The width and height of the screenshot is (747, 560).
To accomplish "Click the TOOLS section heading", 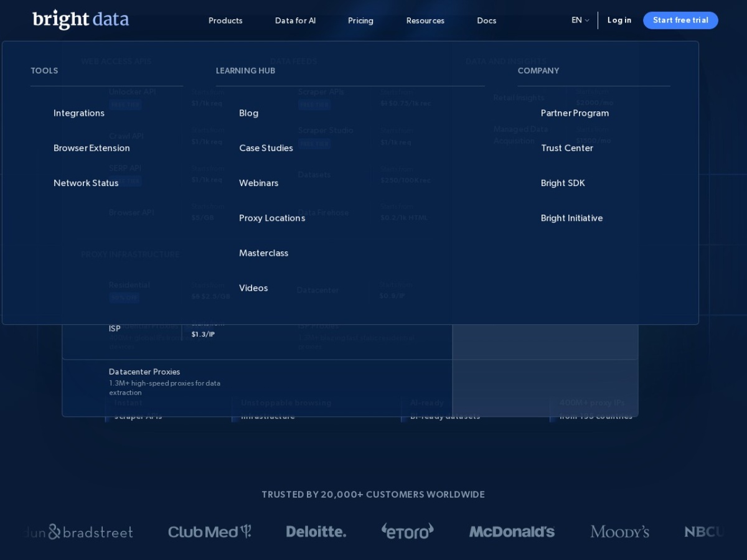I will coord(44,71).
